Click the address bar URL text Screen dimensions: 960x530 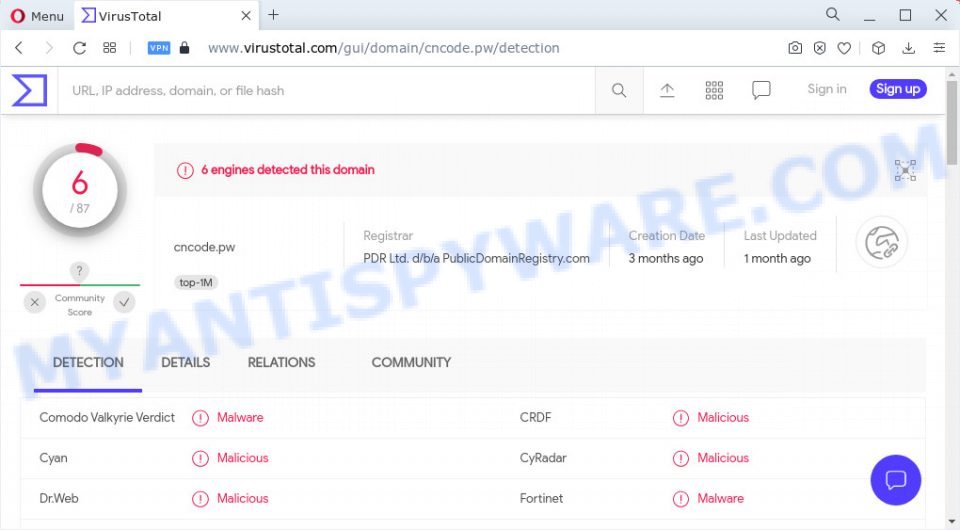[383, 48]
